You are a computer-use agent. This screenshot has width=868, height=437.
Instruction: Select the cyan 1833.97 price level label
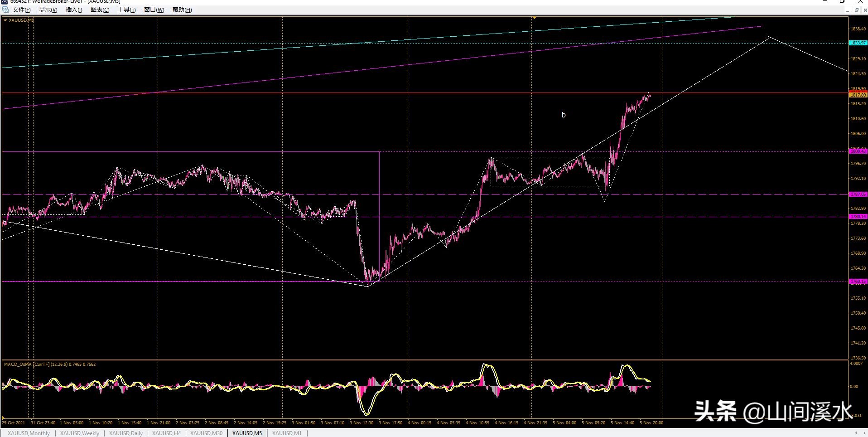(x=858, y=43)
